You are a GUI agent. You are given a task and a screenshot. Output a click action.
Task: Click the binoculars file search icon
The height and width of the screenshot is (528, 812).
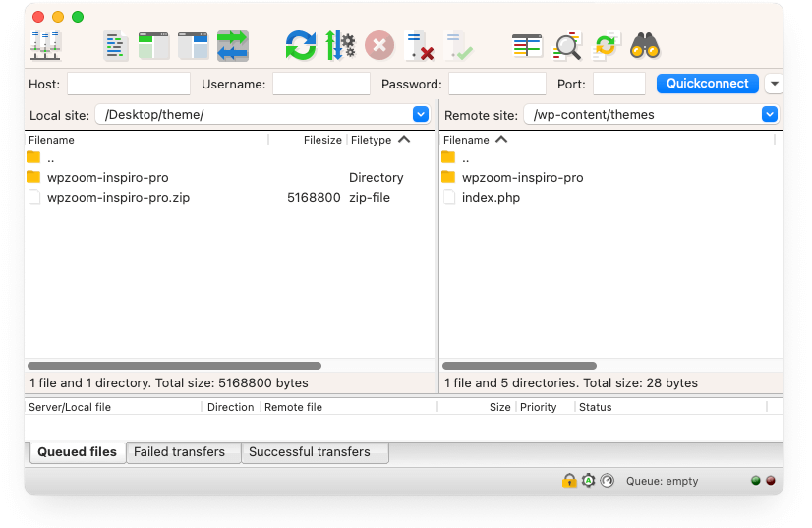[x=645, y=45]
